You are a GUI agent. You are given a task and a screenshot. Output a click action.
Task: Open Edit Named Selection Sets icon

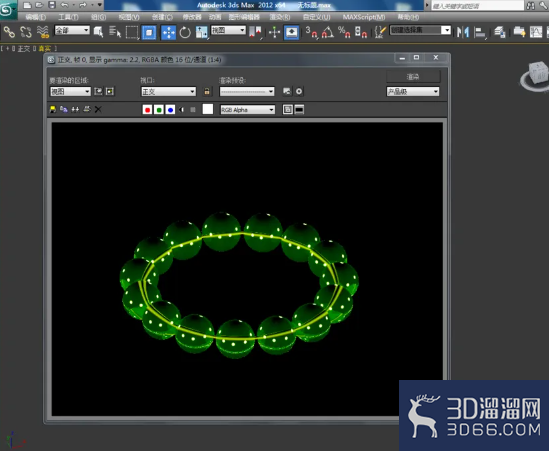click(380, 32)
